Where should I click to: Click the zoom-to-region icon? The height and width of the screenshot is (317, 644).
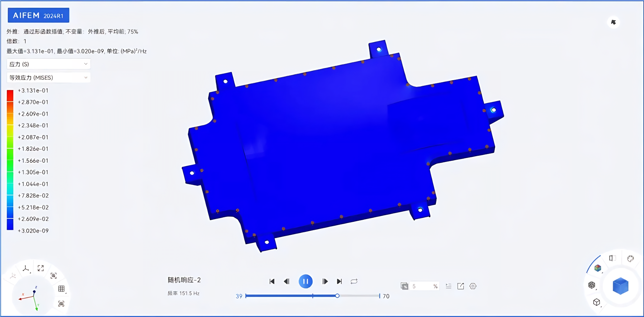coord(54,276)
